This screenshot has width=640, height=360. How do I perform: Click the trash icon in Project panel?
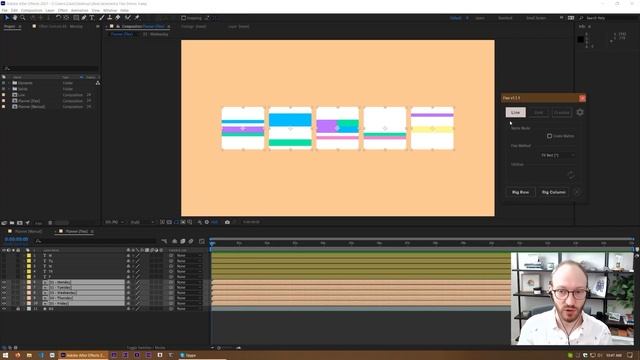click(x=50, y=223)
